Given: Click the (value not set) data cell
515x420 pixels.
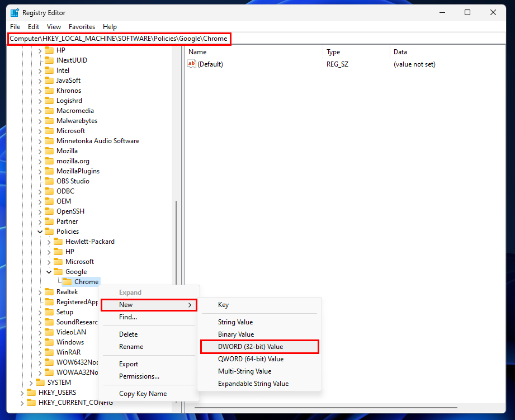Looking at the screenshot, I should [414, 64].
